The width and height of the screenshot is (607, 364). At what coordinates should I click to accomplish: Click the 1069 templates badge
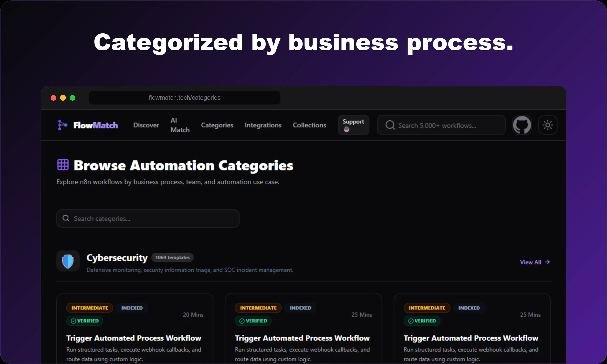tap(172, 258)
